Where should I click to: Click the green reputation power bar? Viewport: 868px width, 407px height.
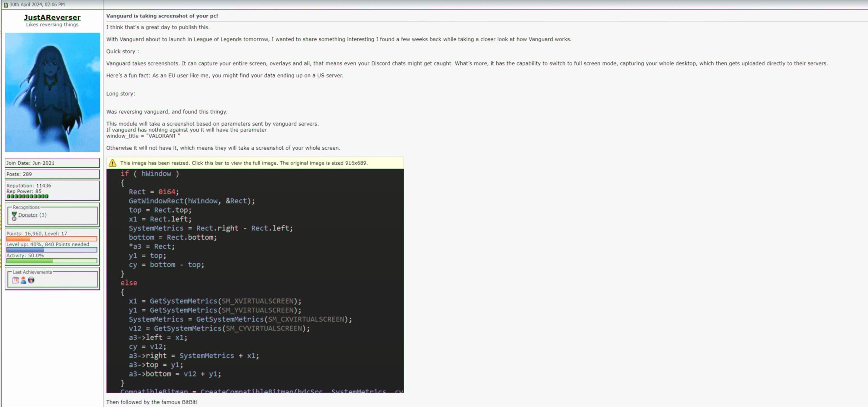coord(27,196)
